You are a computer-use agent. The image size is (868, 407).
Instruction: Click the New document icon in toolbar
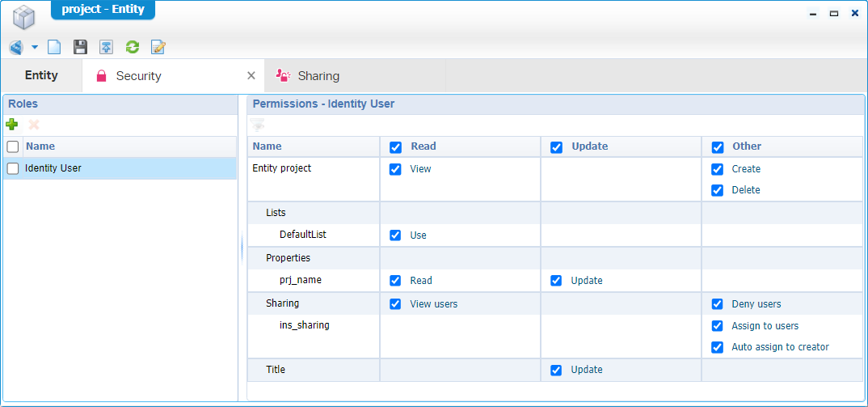tap(54, 48)
